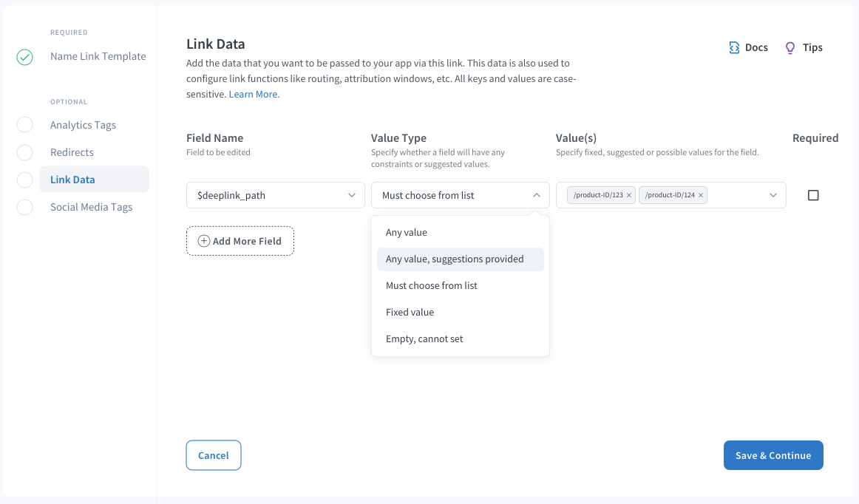Enable the Required checkbox
The image size is (859, 504).
813,196
